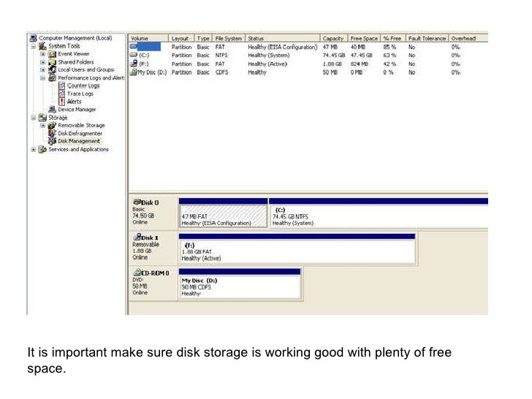Collapse the Storage tree node
This screenshot has width=532, height=399.
click(34, 118)
